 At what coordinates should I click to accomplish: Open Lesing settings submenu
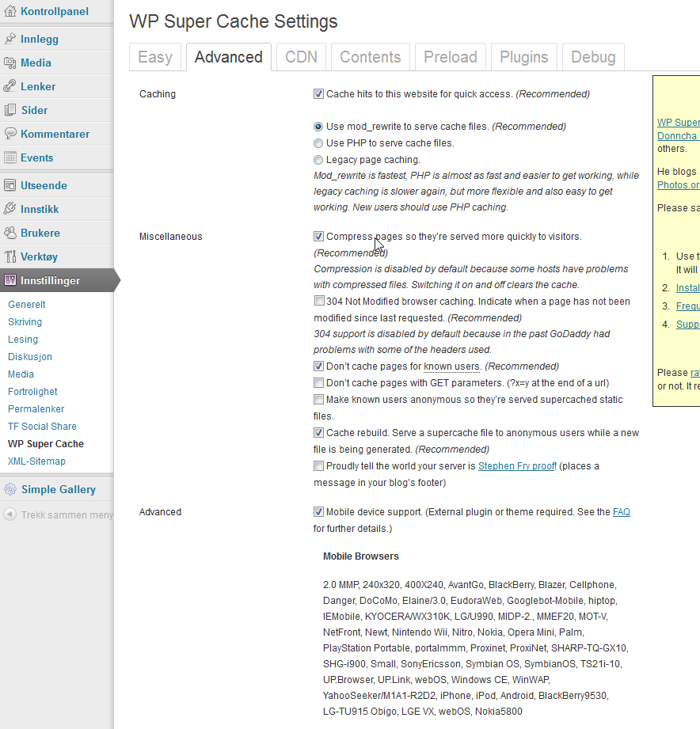23,340
